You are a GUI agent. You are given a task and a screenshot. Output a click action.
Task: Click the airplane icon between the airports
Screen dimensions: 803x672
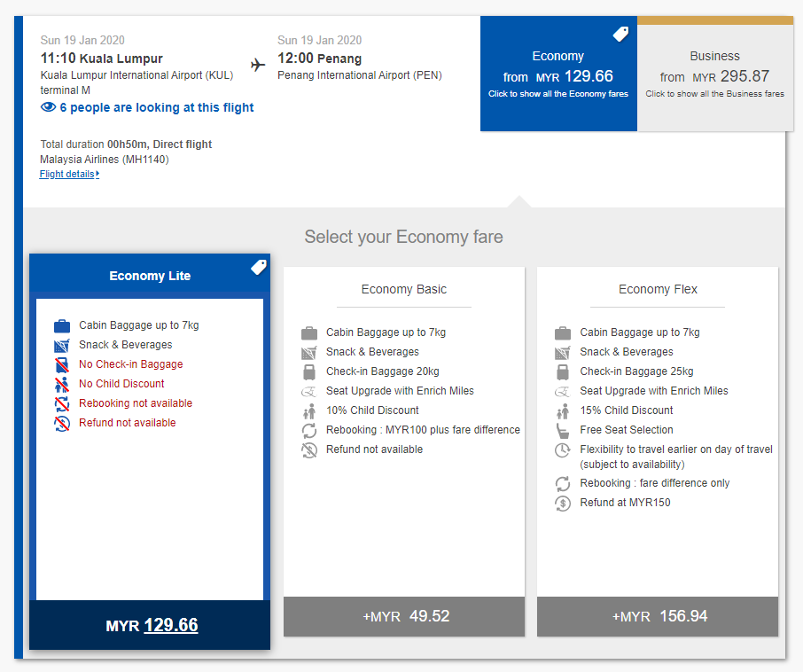pyautogui.click(x=258, y=65)
